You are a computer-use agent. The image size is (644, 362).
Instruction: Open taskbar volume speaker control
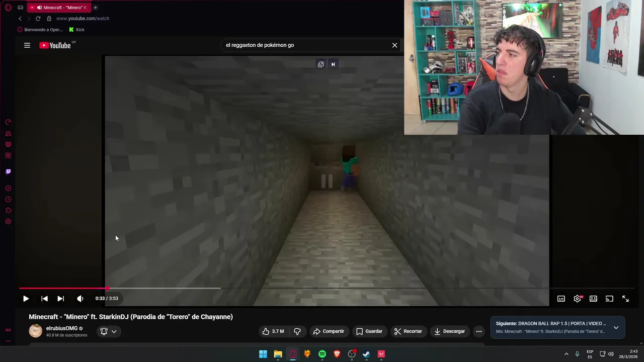(611, 354)
